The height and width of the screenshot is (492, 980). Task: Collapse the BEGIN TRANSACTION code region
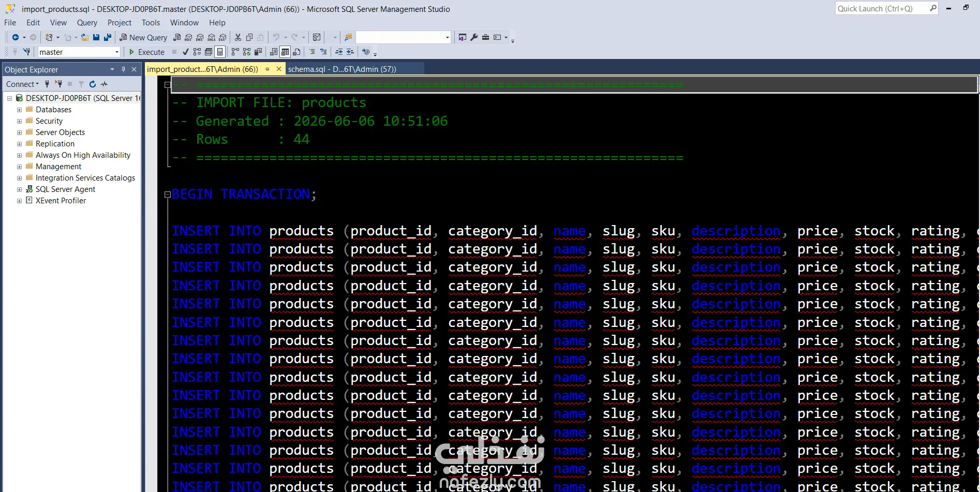coord(168,195)
